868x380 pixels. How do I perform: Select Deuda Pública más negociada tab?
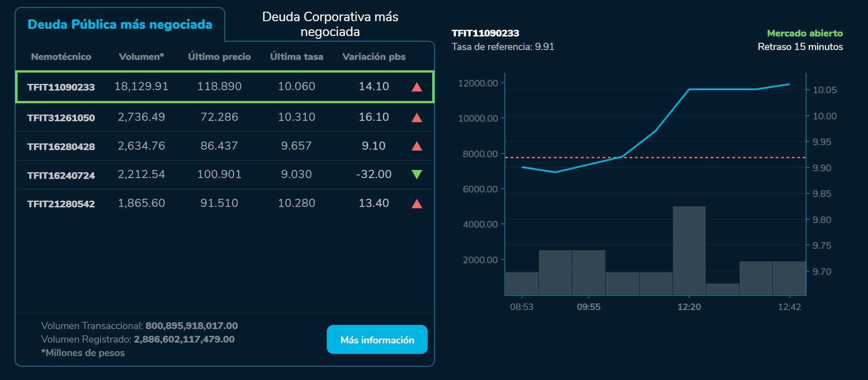120,24
